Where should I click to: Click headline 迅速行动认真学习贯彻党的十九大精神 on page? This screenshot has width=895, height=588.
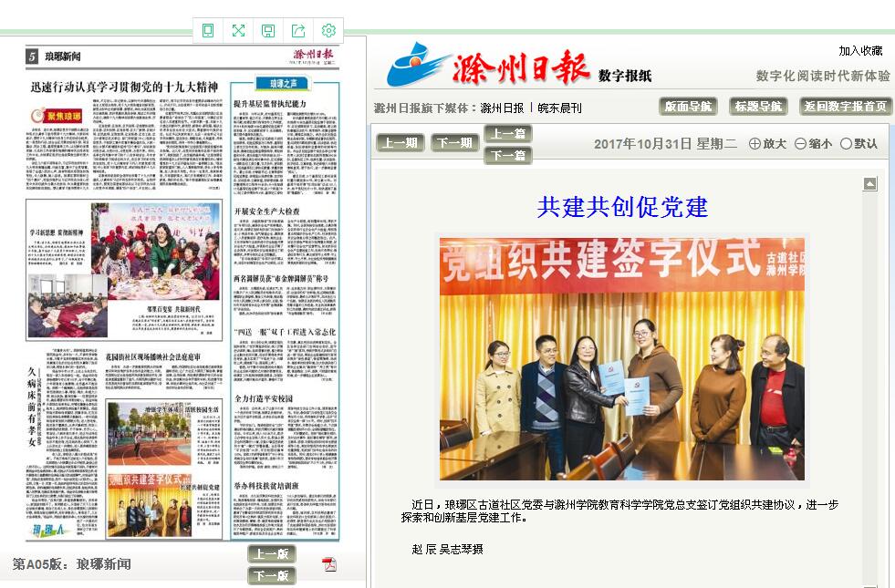pos(124,87)
